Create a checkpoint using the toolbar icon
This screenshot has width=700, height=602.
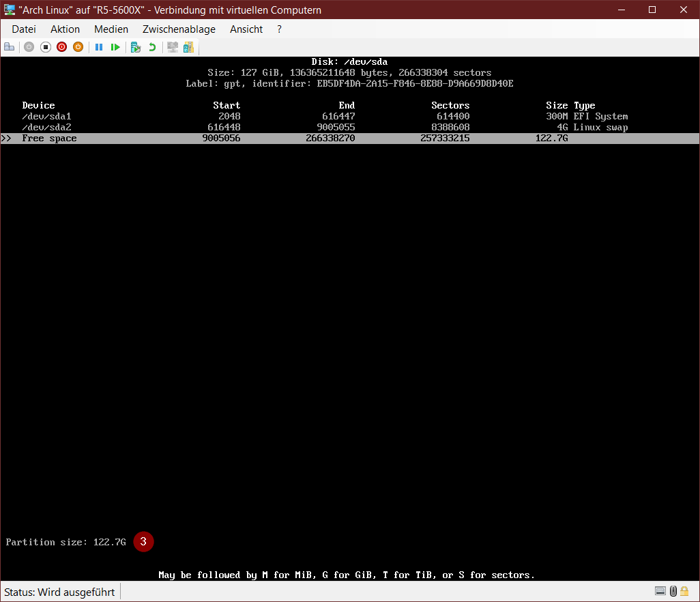point(136,47)
